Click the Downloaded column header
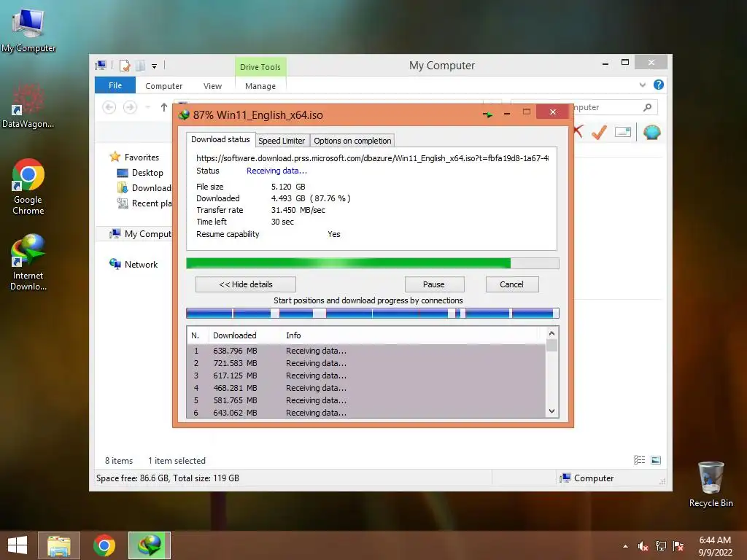The image size is (747, 560). tap(234, 335)
